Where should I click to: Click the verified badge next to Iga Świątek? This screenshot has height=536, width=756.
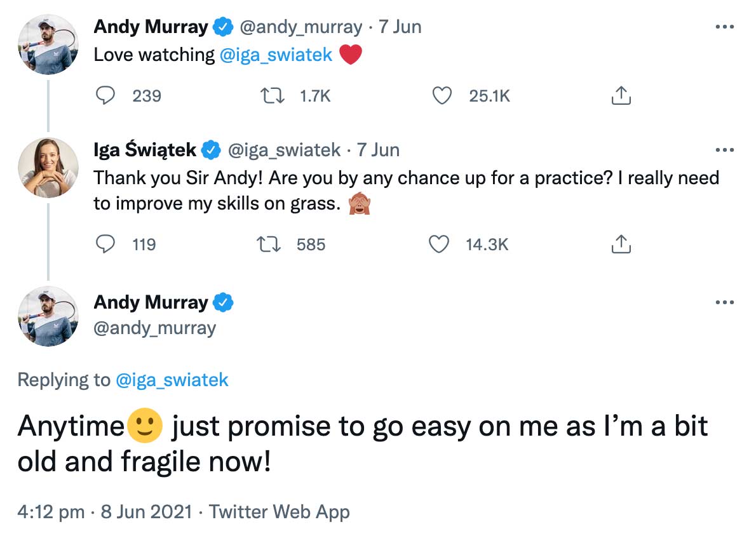[210, 150]
